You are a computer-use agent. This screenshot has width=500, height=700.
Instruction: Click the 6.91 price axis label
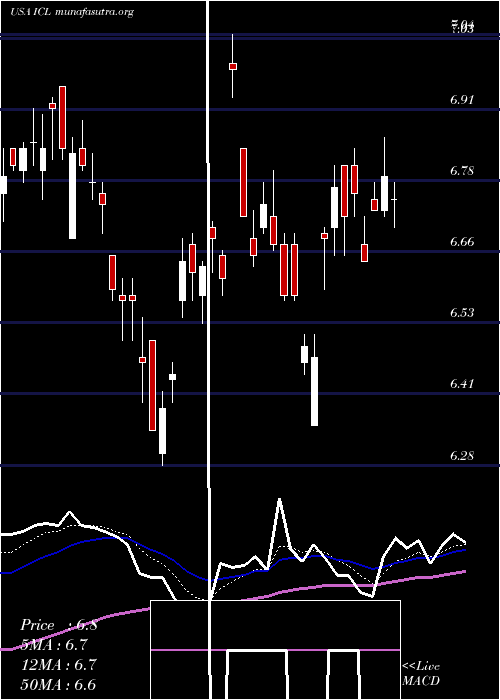(x=462, y=100)
